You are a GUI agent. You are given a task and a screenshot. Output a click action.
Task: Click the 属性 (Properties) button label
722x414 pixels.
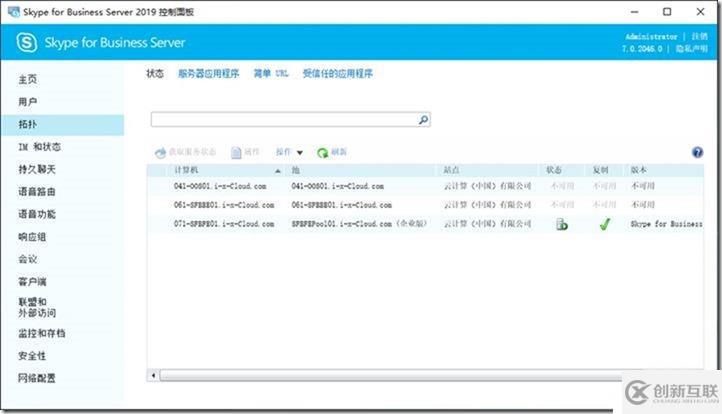coord(252,152)
